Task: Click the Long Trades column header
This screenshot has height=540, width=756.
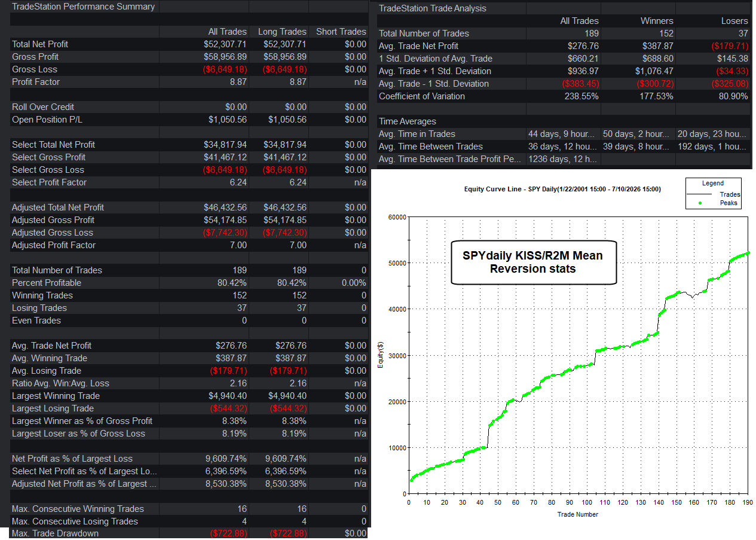Action: tap(282, 32)
